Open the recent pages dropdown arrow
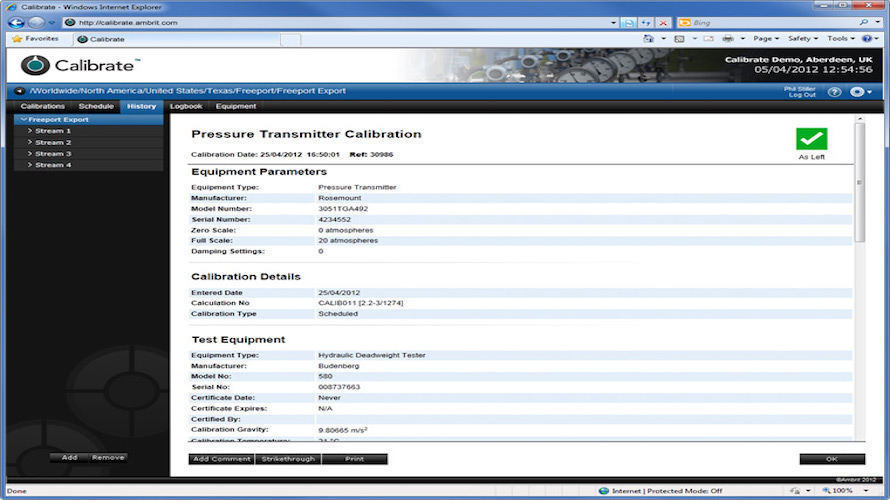 (52, 23)
